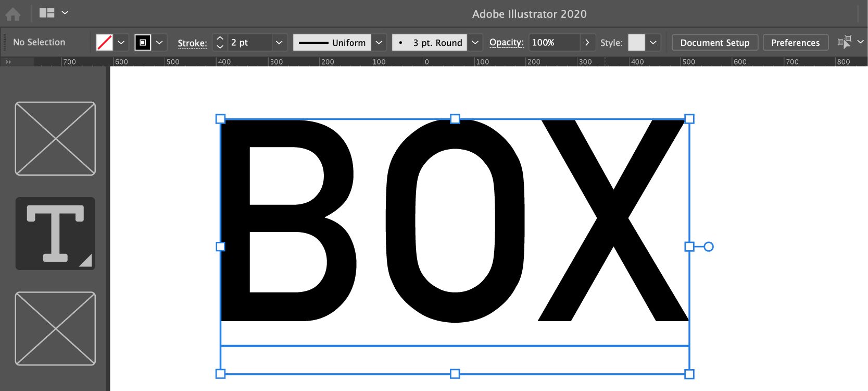868x391 pixels.
Task: Click the bottom-center handle of the text box
Action: point(455,374)
